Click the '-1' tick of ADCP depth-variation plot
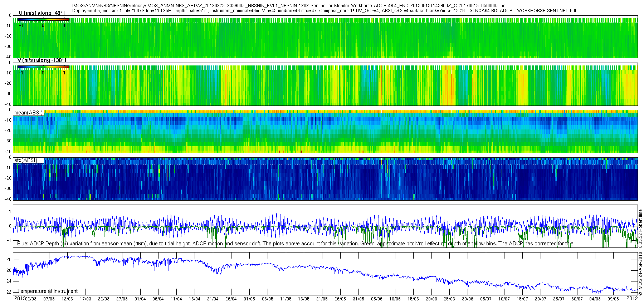This screenshot has width=644, height=304. pyautogui.click(x=9, y=240)
